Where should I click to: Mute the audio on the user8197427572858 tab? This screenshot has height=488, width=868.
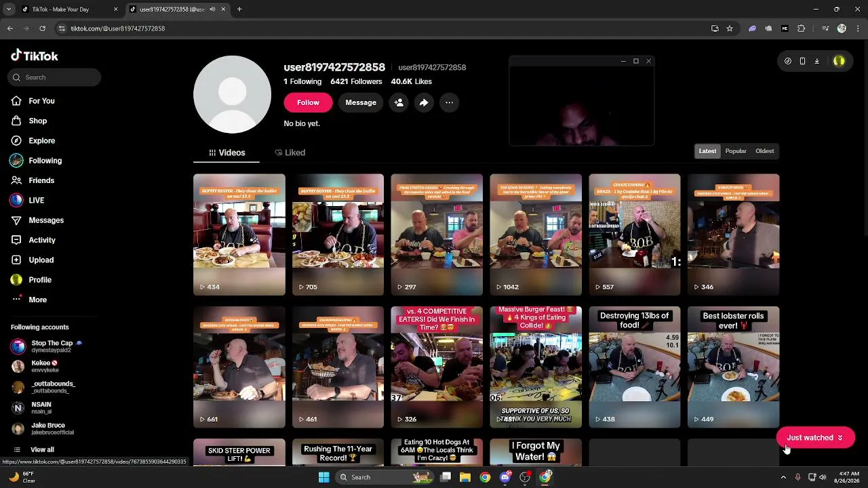(x=212, y=9)
